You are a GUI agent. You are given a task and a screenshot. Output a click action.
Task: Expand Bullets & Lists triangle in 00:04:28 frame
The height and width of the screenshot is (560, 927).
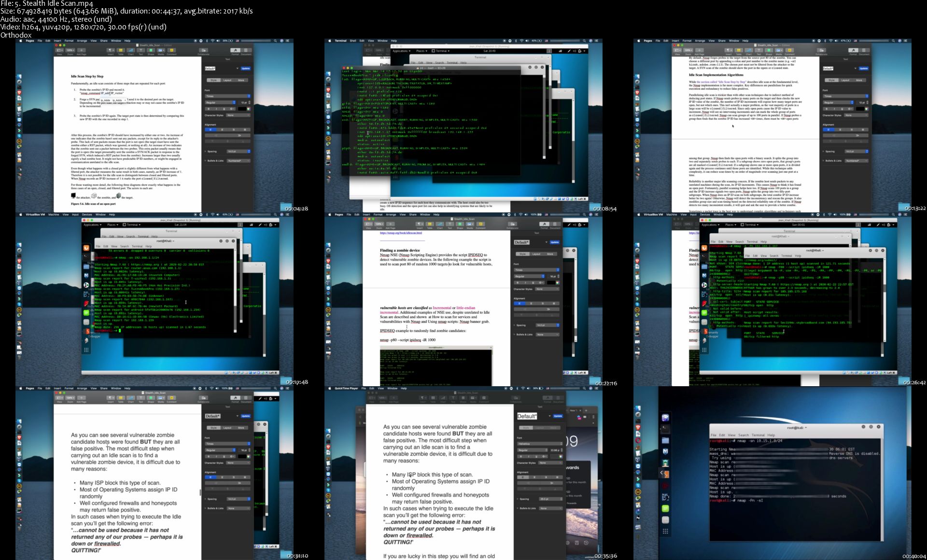click(205, 161)
